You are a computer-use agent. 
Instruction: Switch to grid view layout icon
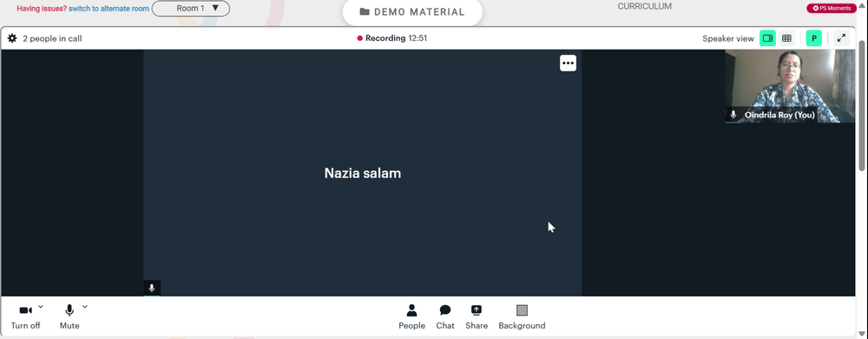click(786, 38)
